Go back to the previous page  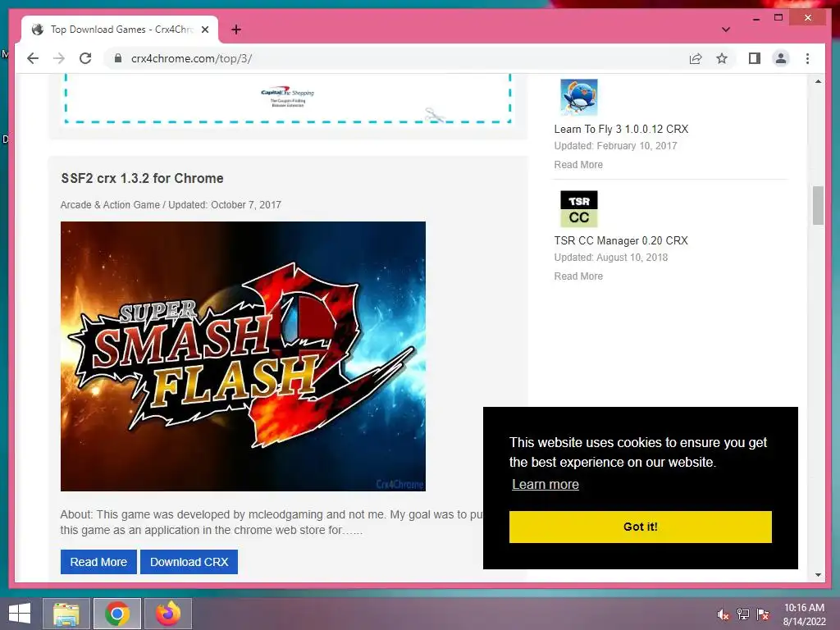coord(33,58)
